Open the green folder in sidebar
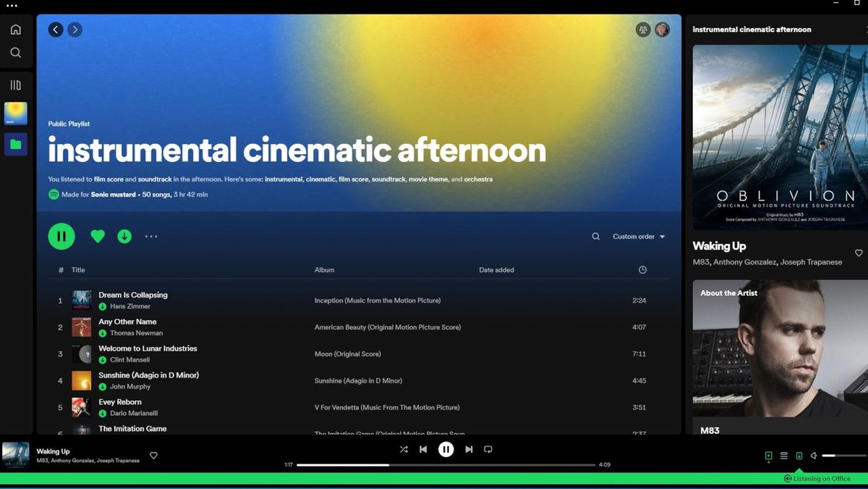Viewport: 868px width, 489px height. tap(16, 145)
